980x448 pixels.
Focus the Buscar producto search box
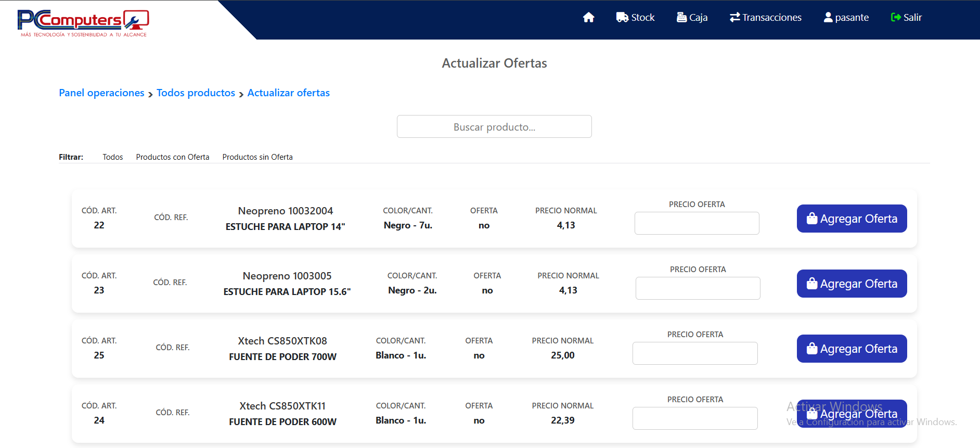click(494, 127)
